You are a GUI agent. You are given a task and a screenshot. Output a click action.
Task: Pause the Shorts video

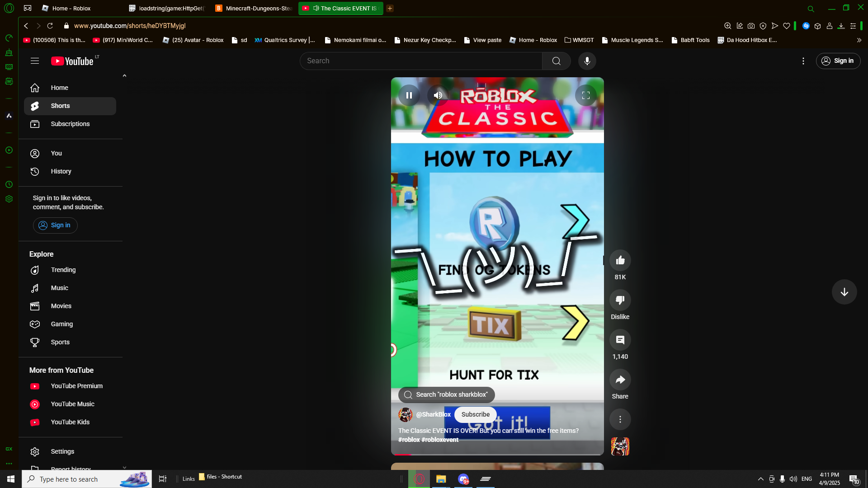point(409,95)
